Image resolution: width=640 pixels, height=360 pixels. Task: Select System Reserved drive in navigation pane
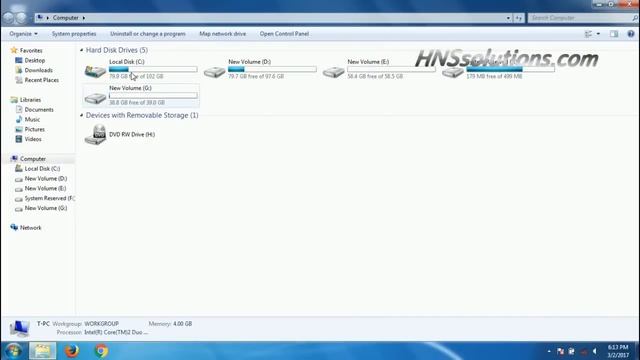49,198
